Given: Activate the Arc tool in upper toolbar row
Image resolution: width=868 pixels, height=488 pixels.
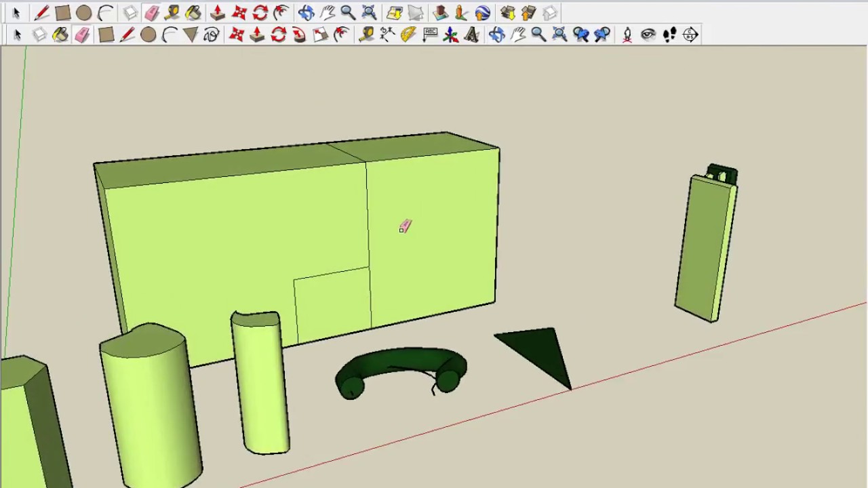Looking at the screenshot, I should [105, 13].
